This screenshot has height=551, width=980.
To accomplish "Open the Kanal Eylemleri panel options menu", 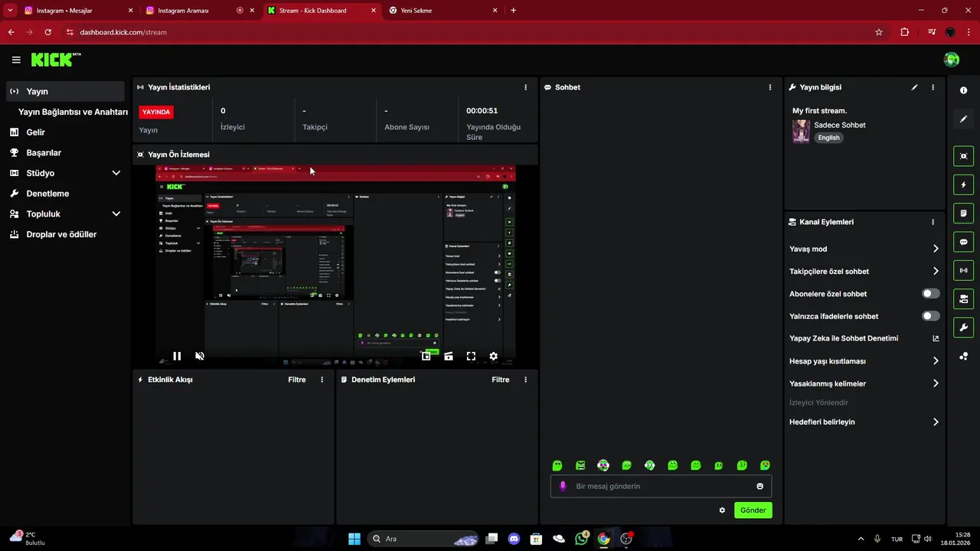I will point(933,222).
